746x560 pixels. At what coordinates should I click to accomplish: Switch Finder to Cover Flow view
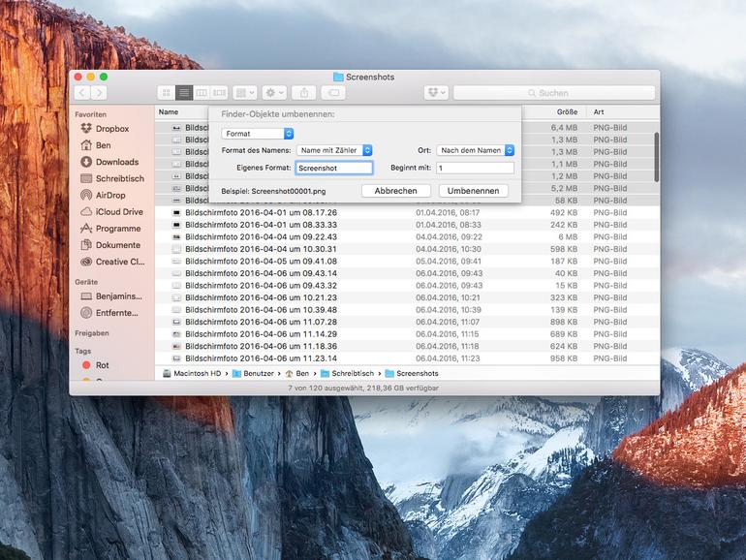point(219,93)
